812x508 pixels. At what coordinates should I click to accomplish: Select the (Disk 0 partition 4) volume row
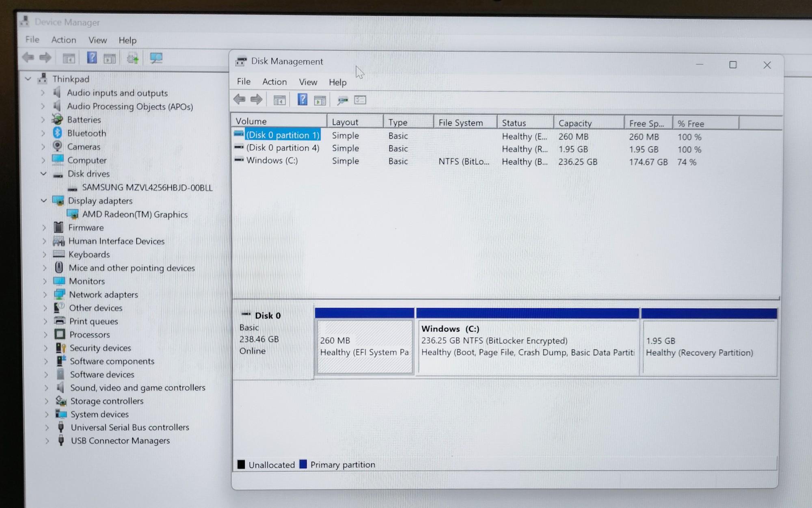click(x=467, y=149)
